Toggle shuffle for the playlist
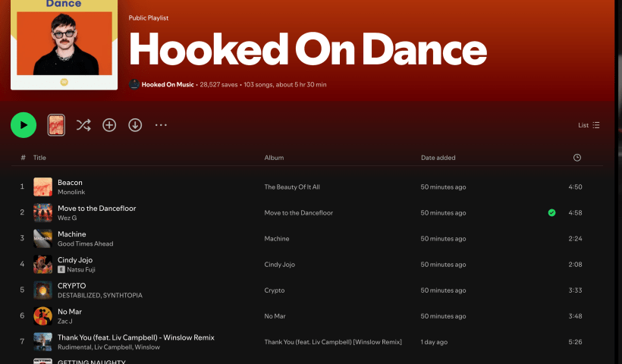 click(x=83, y=125)
